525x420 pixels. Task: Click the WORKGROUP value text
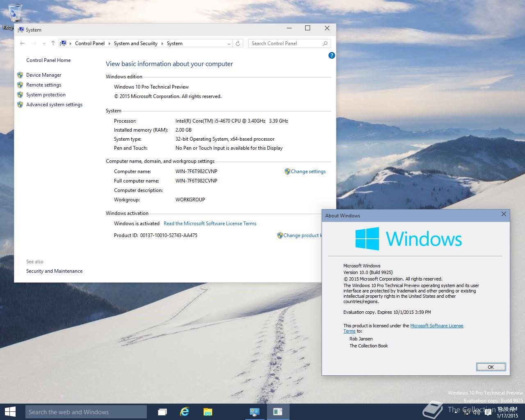(x=190, y=200)
